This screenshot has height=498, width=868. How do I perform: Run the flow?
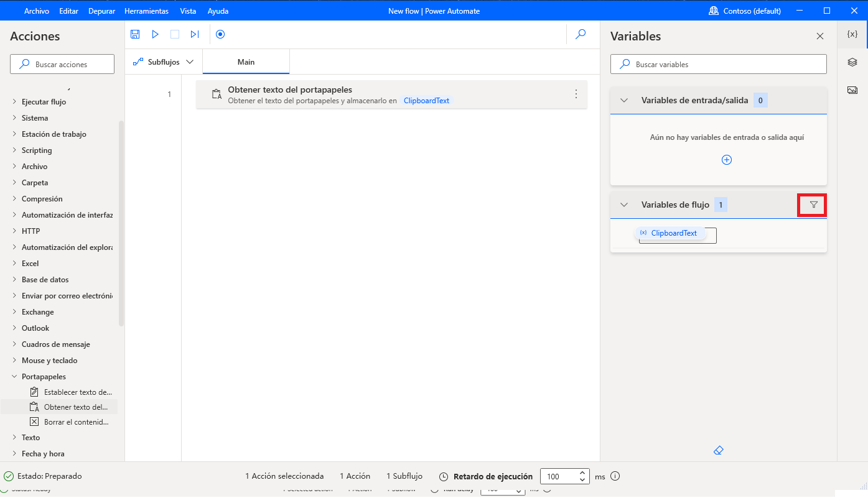coord(155,34)
